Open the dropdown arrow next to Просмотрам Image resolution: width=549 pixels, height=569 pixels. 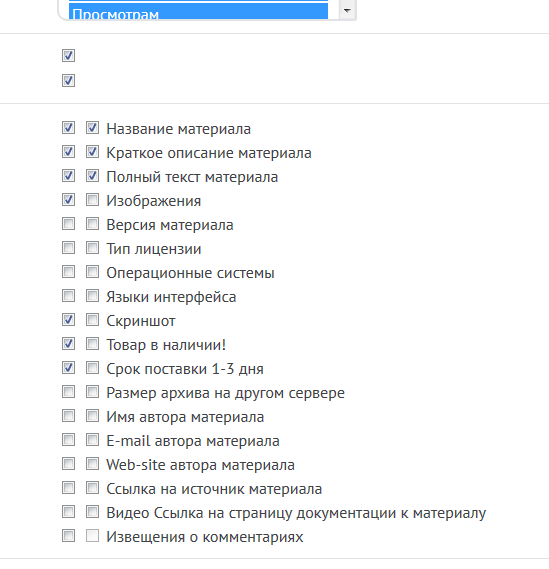click(x=347, y=10)
